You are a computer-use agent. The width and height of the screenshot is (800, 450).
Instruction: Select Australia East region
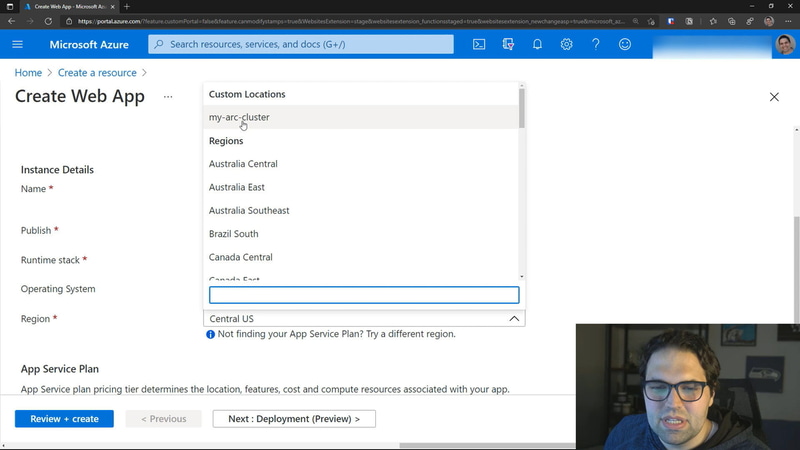(x=361, y=187)
